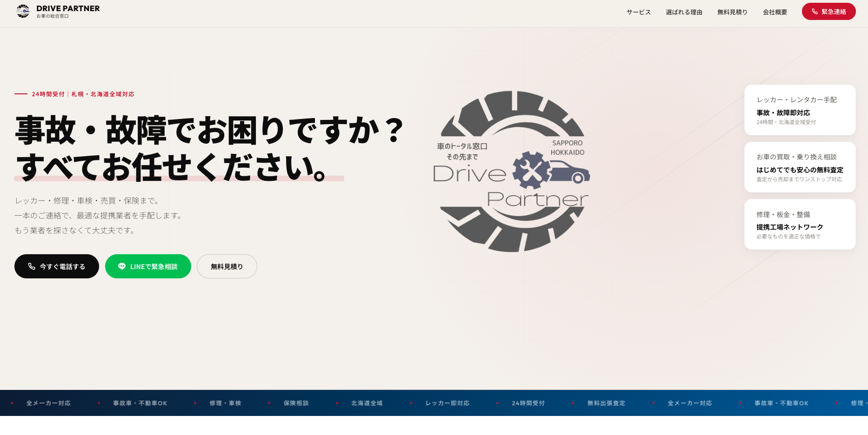Open the お車の買取・乗り換え相談 card
Screen dimensions: 868x435
[x=800, y=167]
